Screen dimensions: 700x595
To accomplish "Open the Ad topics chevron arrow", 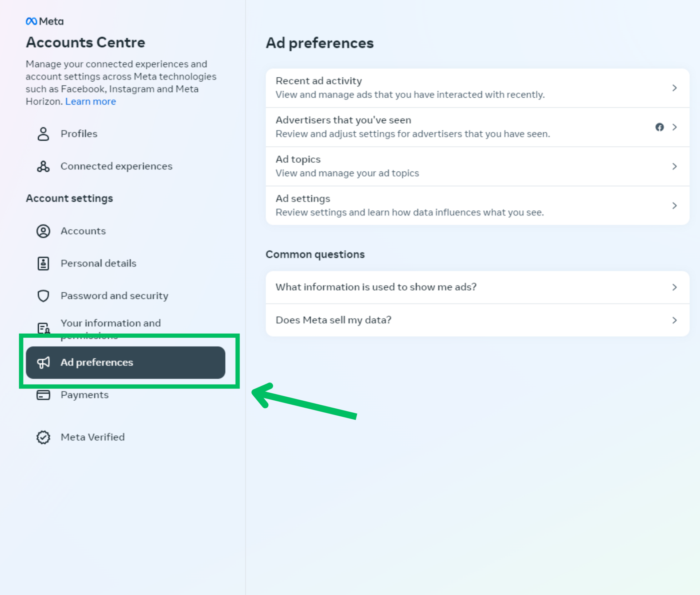I will [x=674, y=166].
